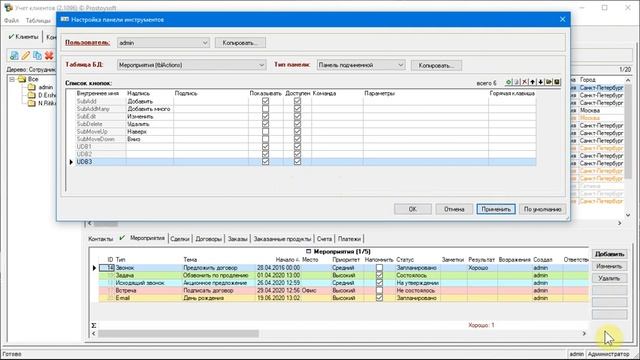This screenshot has height=360, width=640.
Task: Click Копировать next to the Тип панели field
Action: tap(436, 65)
